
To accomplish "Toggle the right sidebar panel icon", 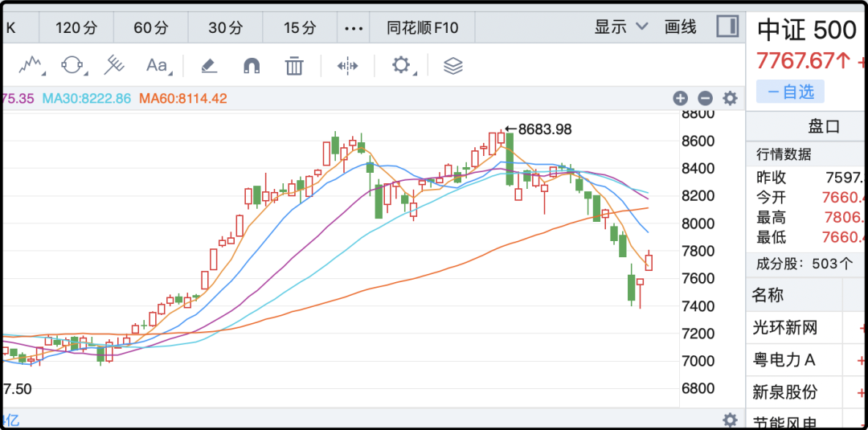I will click(727, 27).
